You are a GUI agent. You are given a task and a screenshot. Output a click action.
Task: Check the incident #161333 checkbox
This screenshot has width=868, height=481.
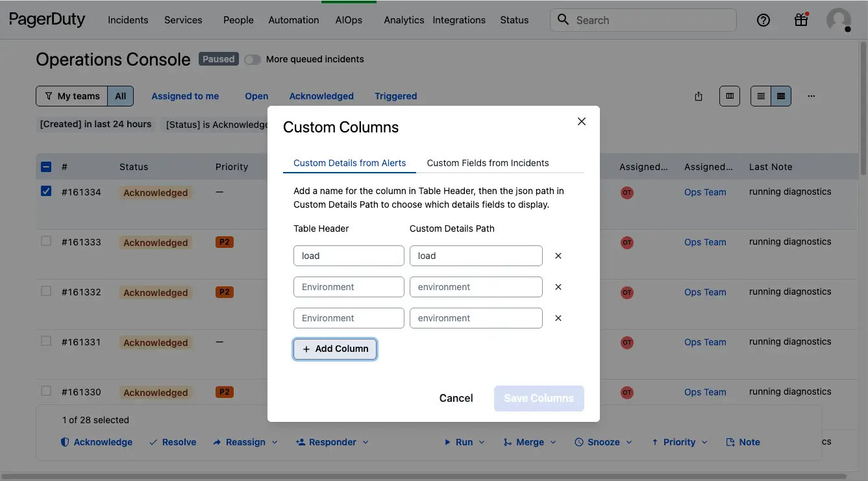46,241
